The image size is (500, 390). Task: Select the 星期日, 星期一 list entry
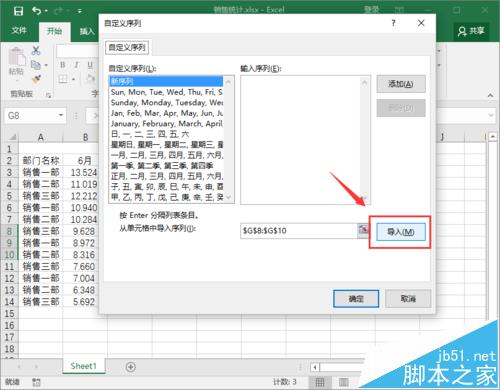click(166, 145)
